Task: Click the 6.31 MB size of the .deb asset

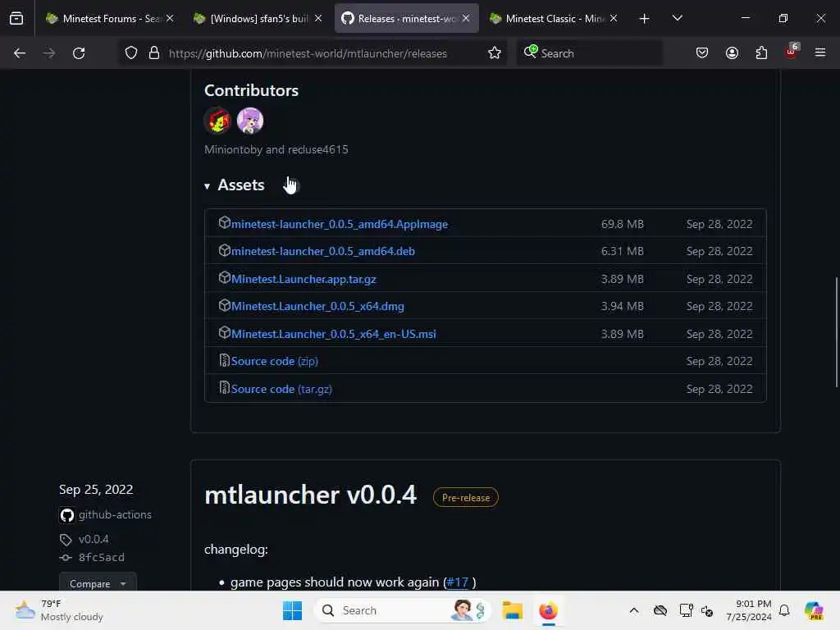Action: (622, 251)
